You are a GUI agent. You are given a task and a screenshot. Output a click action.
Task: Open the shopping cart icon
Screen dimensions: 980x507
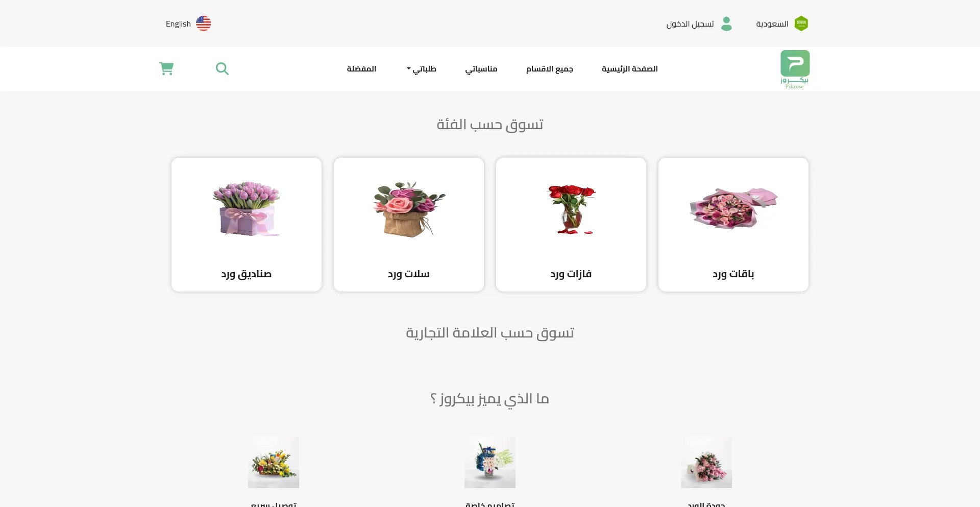pyautogui.click(x=166, y=68)
